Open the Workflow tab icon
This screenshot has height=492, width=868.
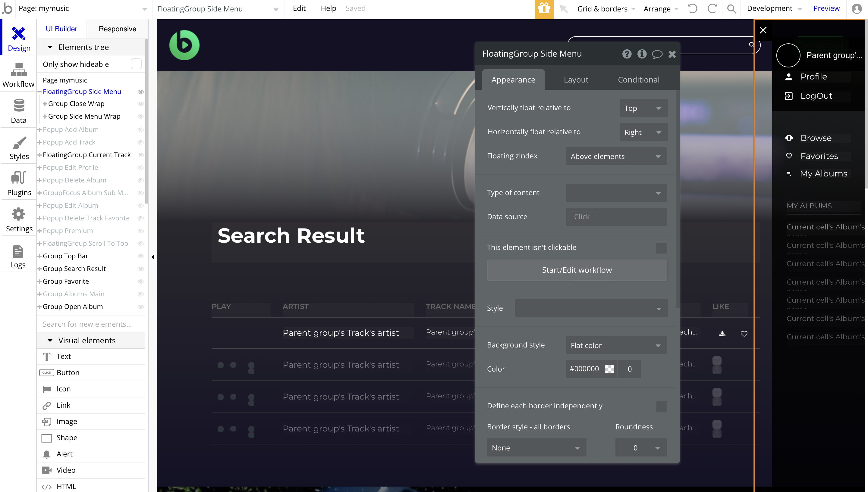pyautogui.click(x=19, y=70)
